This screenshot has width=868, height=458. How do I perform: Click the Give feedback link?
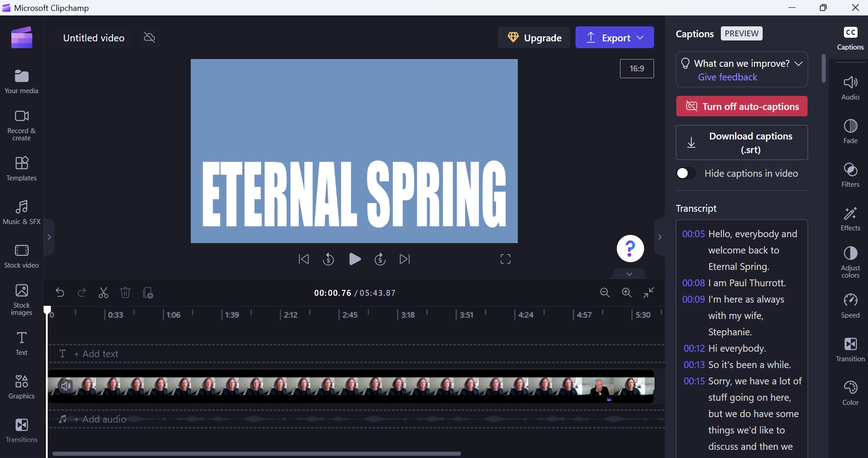(728, 77)
